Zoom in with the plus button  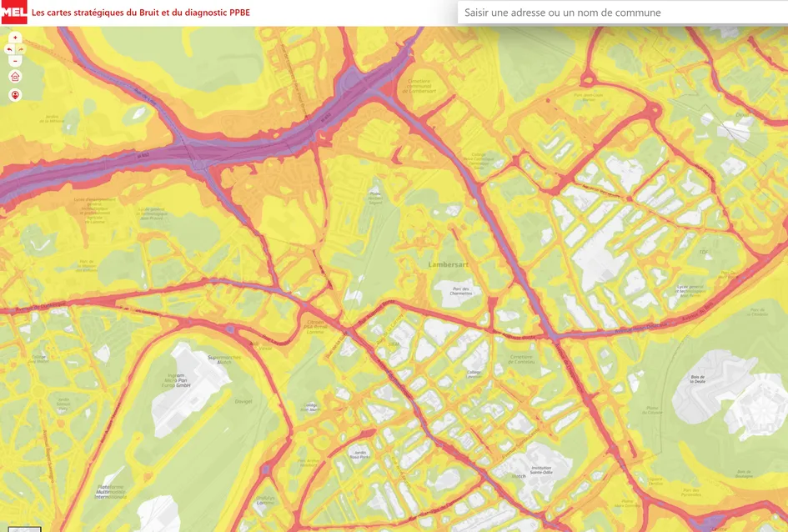pyautogui.click(x=15, y=38)
